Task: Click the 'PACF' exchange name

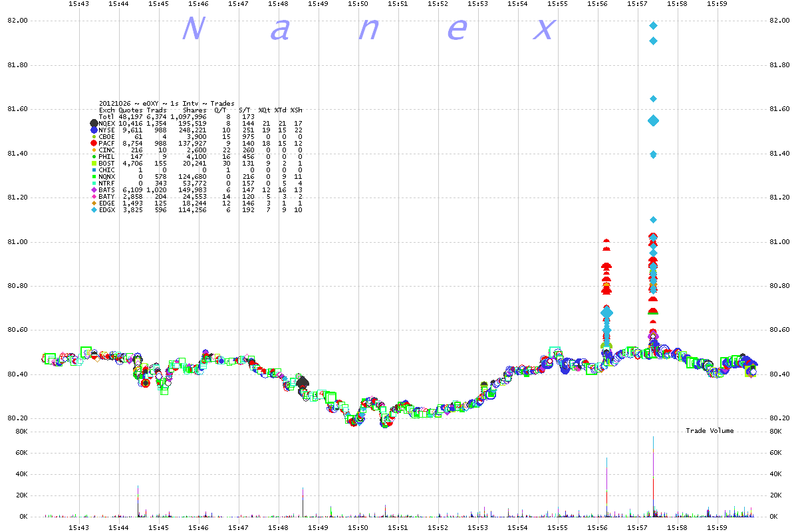Action: point(106,143)
